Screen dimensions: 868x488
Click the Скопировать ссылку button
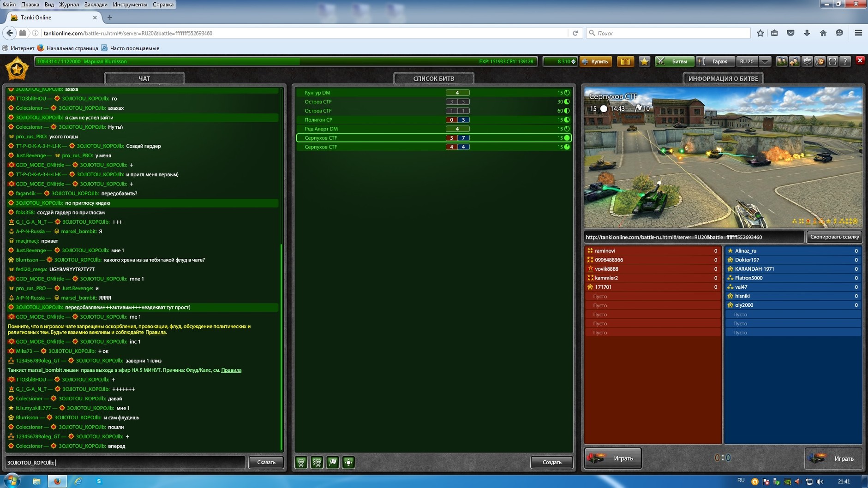pos(834,237)
